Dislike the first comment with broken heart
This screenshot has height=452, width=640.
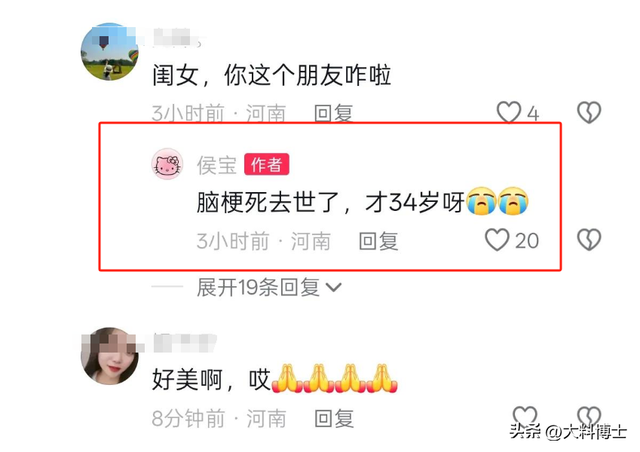pos(589,112)
